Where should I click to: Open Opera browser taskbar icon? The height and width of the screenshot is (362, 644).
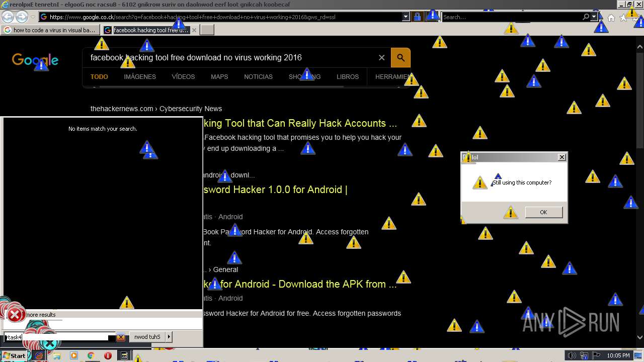pos(108,355)
